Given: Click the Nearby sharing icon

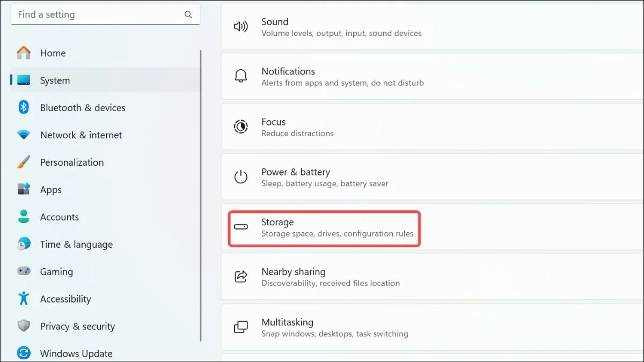Looking at the screenshot, I should [241, 276].
